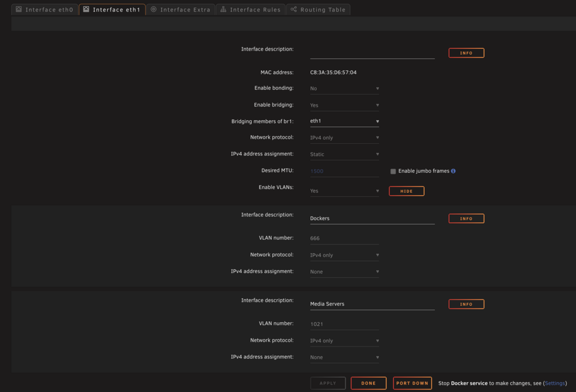Open the Dockers VLAN IPv4 address assignment dropdown
This screenshot has height=392, width=576.
pos(344,272)
